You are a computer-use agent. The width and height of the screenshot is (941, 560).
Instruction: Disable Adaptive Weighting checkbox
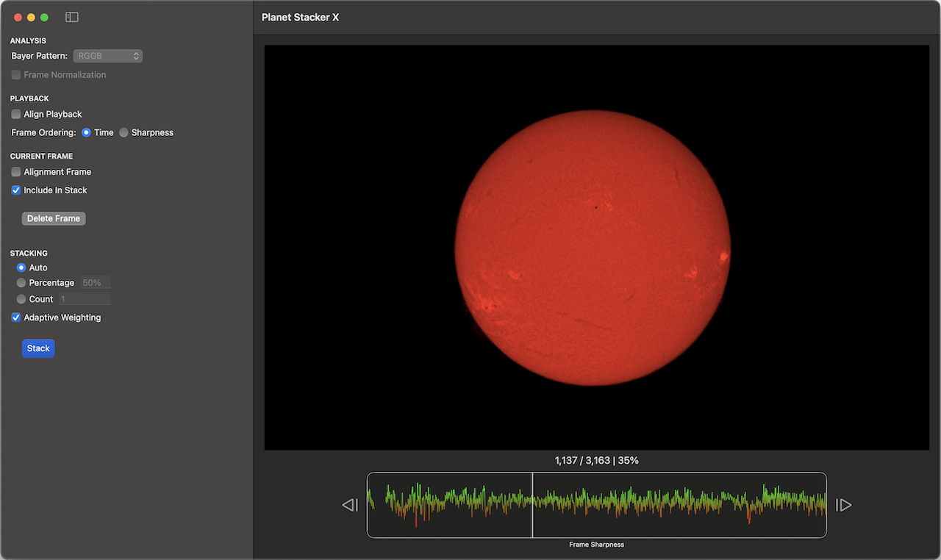pos(16,317)
